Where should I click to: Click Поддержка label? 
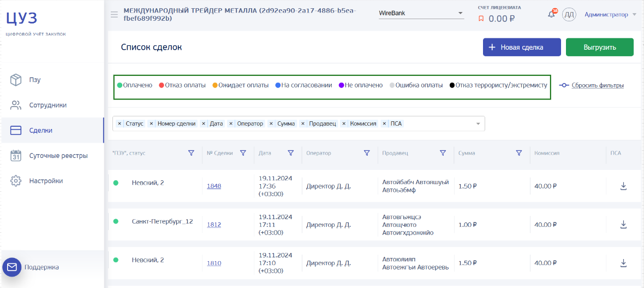coord(41,267)
